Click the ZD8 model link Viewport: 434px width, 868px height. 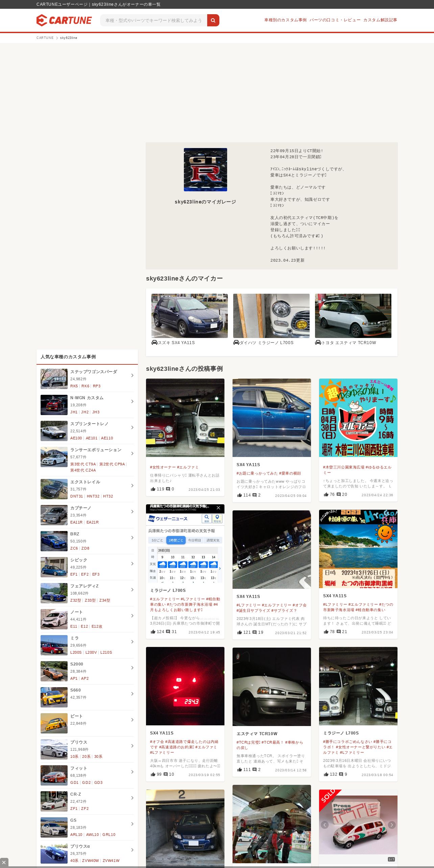click(x=86, y=548)
